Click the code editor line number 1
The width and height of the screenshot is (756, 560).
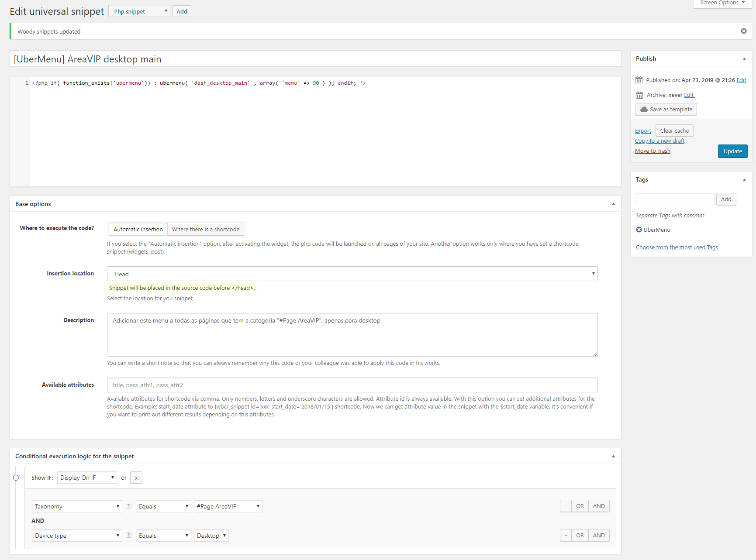tap(27, 83)
